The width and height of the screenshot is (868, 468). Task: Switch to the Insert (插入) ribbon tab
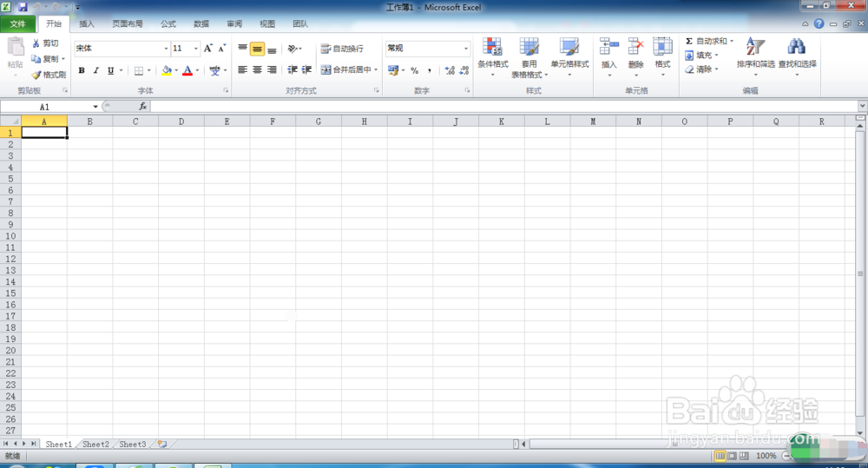point(87,23)
